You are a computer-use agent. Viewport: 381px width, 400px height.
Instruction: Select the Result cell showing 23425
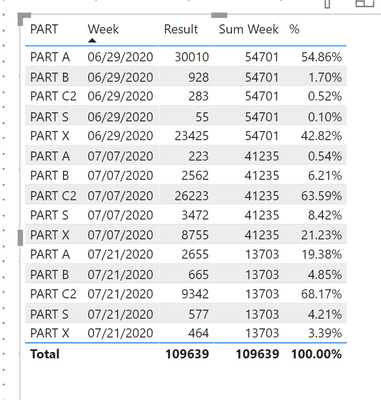(x=192, y=136)
